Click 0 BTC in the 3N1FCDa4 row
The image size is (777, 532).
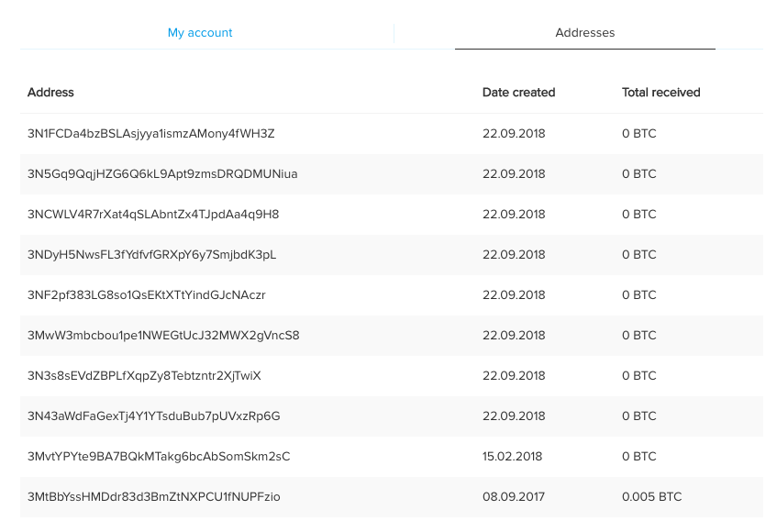coord(638,134)
